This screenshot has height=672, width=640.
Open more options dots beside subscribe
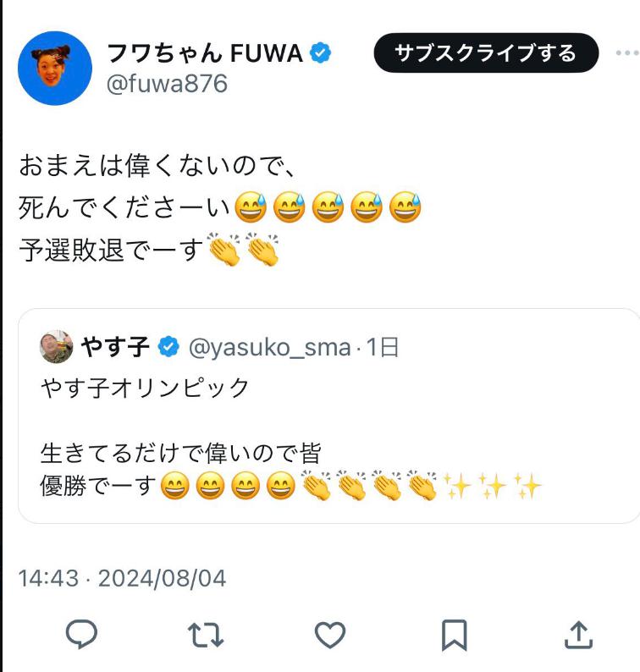pos(628,53)
